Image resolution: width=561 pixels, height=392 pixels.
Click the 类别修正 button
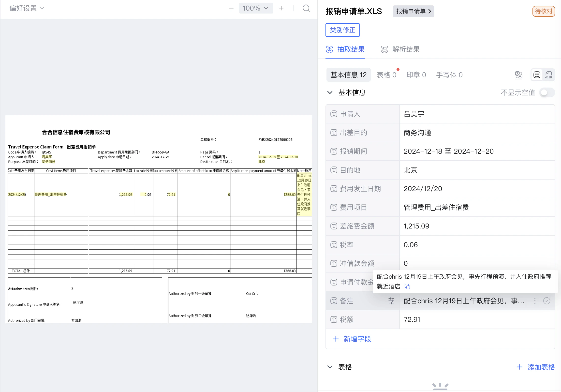pyautogui.click(x=342, y=30)
